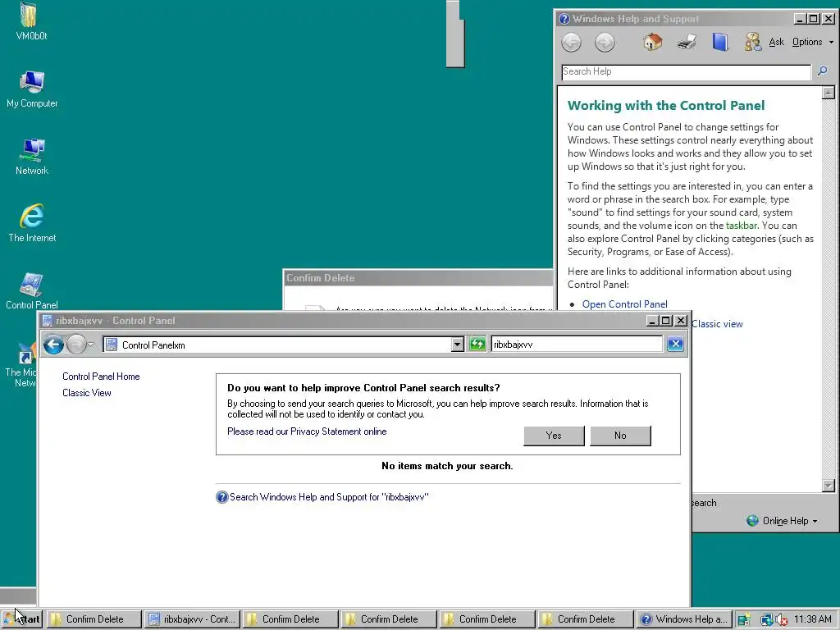Expand the address bar dropdown arrow
The image size is (840, 630).
[x=457, y=345]
